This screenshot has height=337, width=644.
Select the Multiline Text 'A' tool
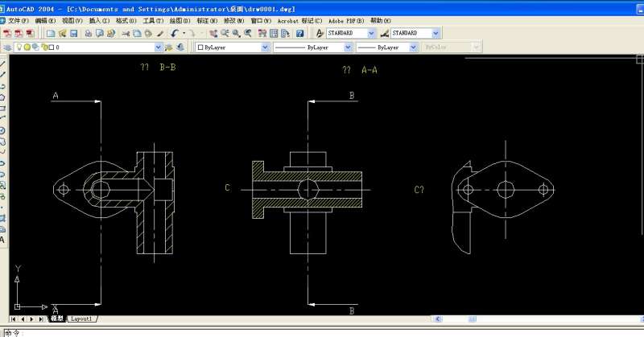(3, 239)
